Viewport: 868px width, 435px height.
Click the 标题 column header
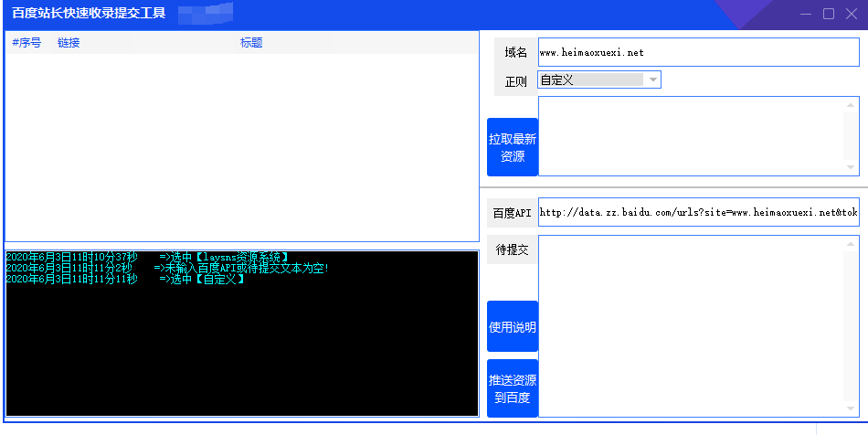pos(251,43)
